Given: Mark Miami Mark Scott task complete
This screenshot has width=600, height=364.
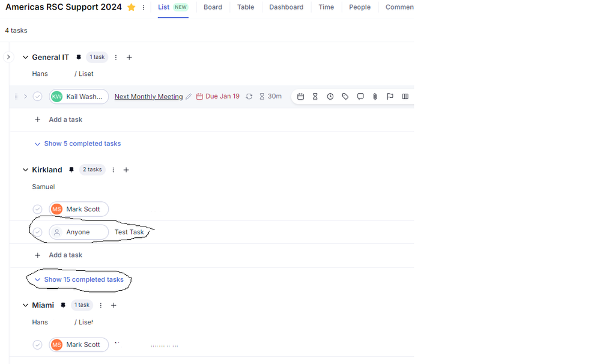Looking at the screenshot, I should [x=37, y=345].
